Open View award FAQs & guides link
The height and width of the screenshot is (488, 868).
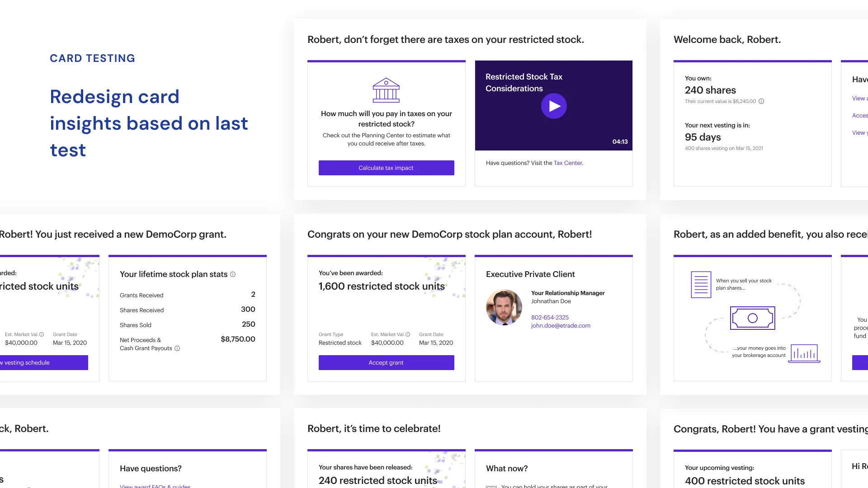[x=155, y=486]
